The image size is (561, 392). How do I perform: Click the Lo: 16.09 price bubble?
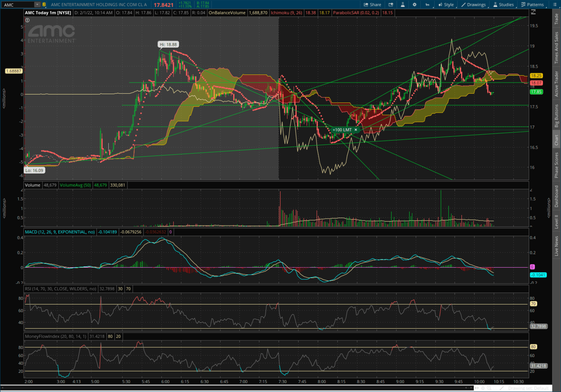34,171
